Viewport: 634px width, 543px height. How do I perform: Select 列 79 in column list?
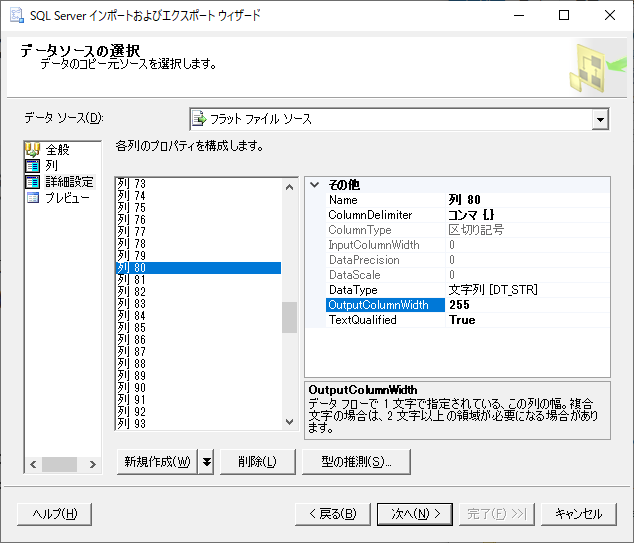coord(199,256)
